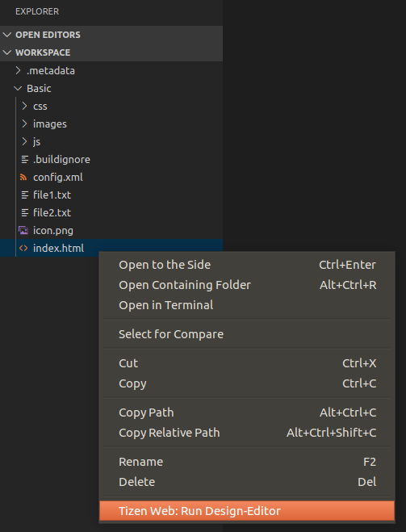Choose Copy from context menu
Screen dimensions: 406x532
tap(247, 383)
